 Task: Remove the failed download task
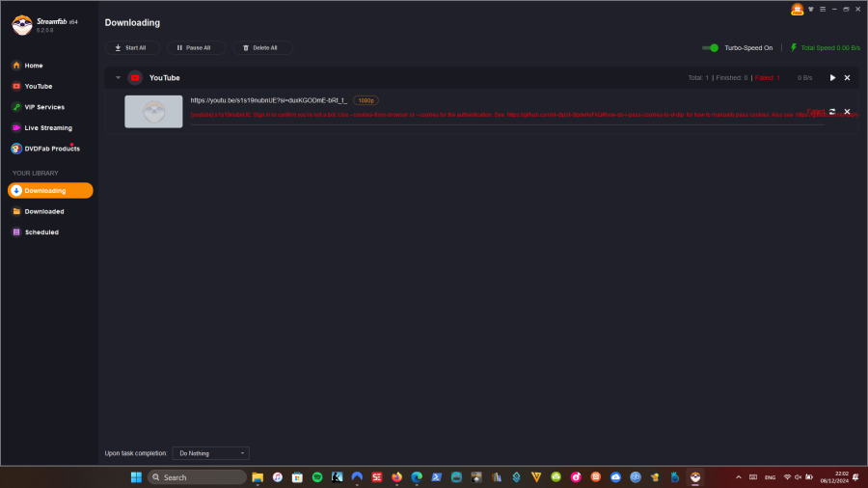tap(847, 111)
